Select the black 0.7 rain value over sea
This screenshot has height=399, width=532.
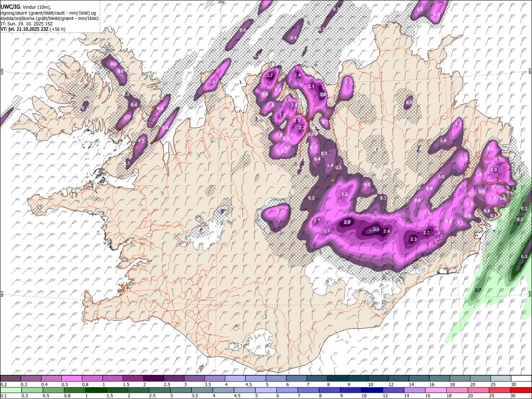coord(478,290)
